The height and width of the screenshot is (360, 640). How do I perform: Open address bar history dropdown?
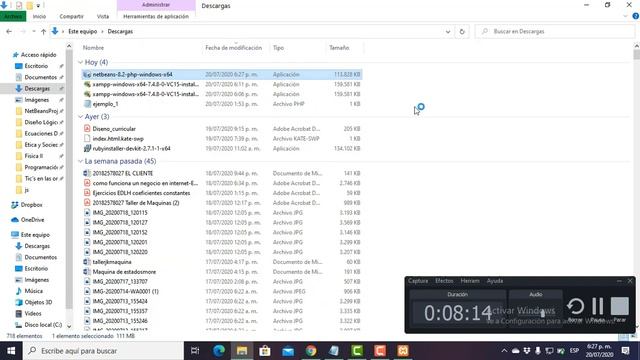tap(448, 31)
